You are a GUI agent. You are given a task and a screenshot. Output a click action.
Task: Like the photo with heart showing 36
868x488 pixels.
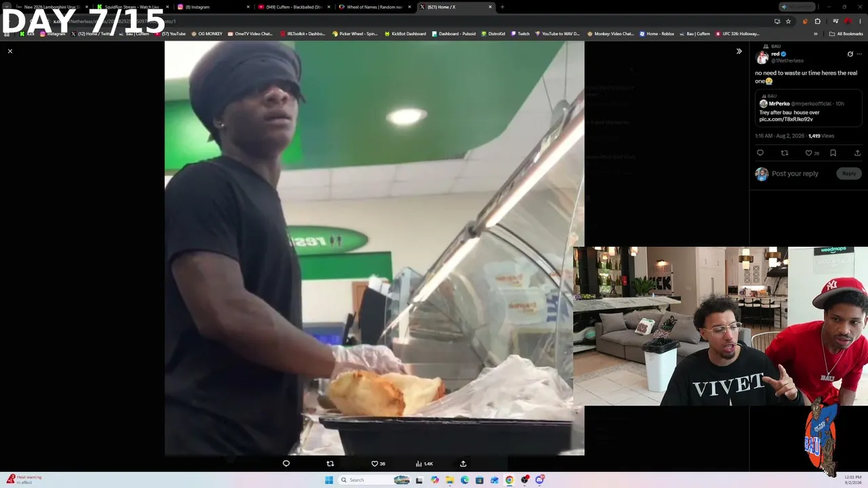(x=378, y=464)
